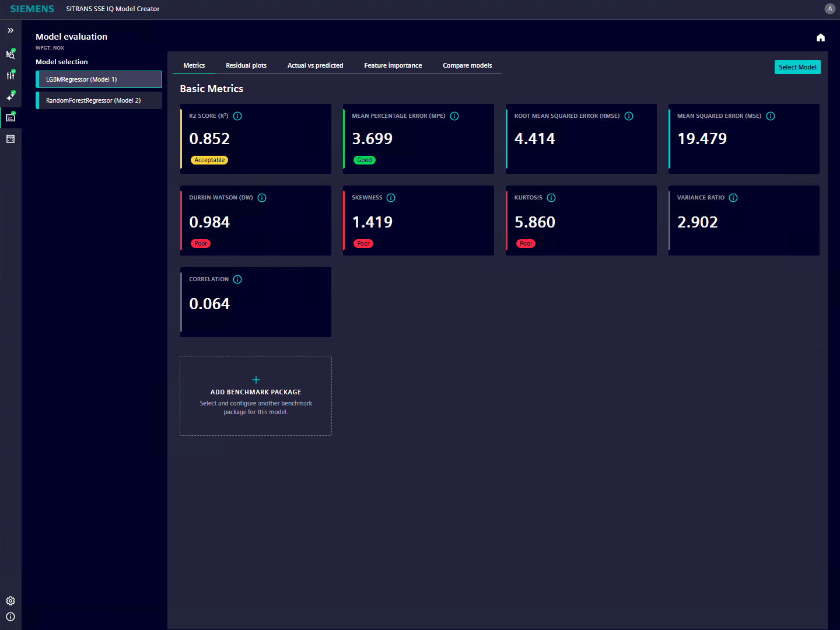Add a benchmark package
This screenshot has width=840, height=630.
(x=256, y=395)
